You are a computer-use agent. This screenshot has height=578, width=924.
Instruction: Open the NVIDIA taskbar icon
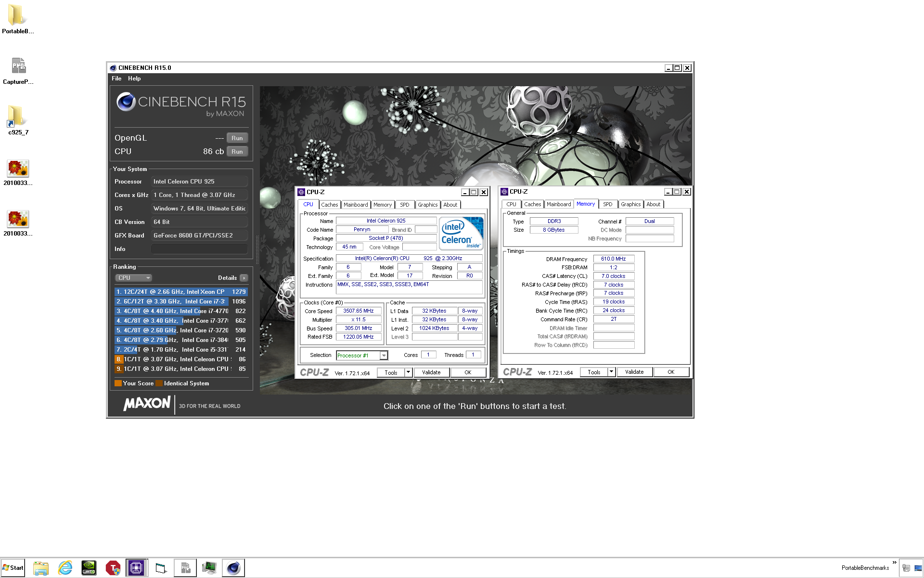pyautogui.click(x=89, y=568)
